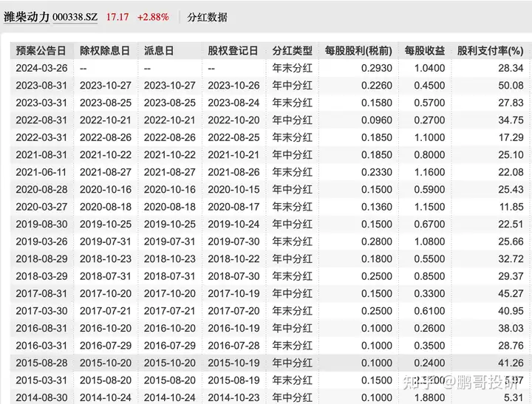Click payout ratio 40.95
The width and height of the screenshot is (532, 404).
click(x=511, y=311)
